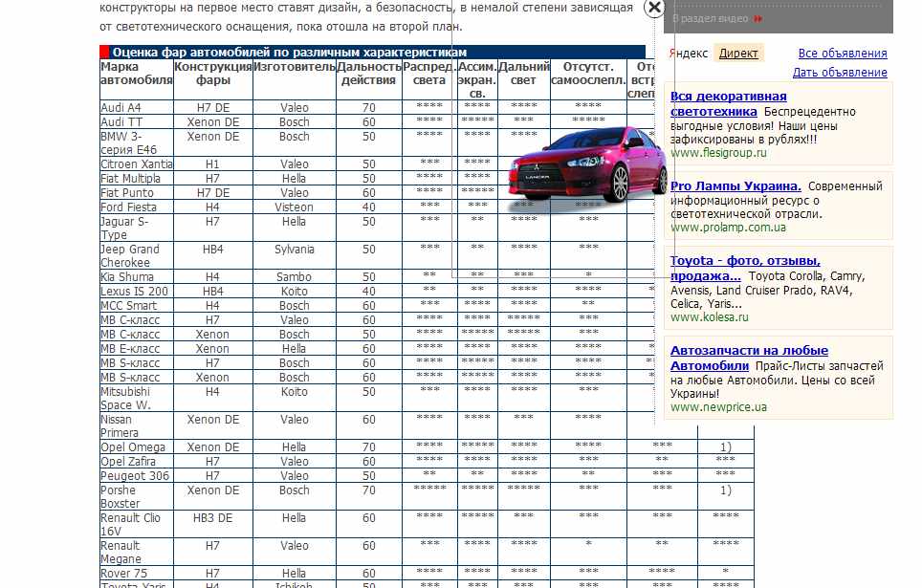Open 'Pro Лампы Украина' ad title
922x588 pixels.
point(735,186)
